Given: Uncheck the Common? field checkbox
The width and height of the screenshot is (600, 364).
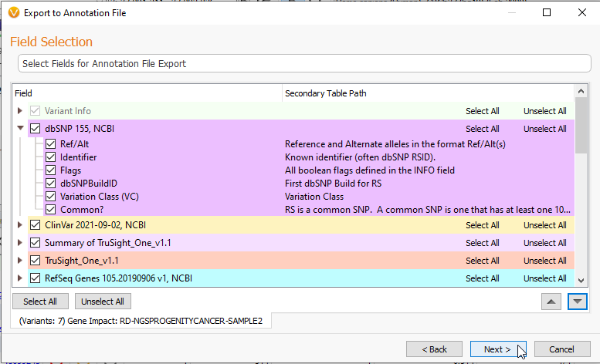Looking at the screenshot, I should click(x=50, y=210).
